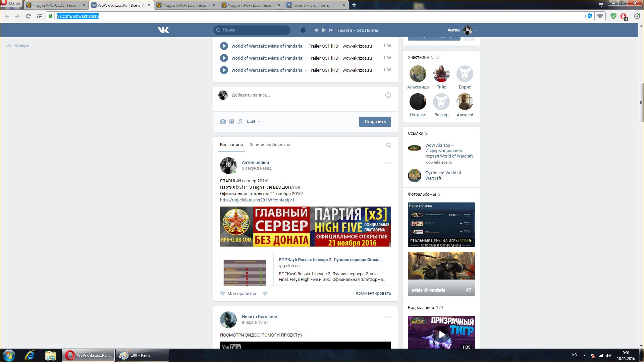Switch to Записи сообщества tab
This screenshot has width=644, height=362.
pyautogui.click(x=270, y=145)
